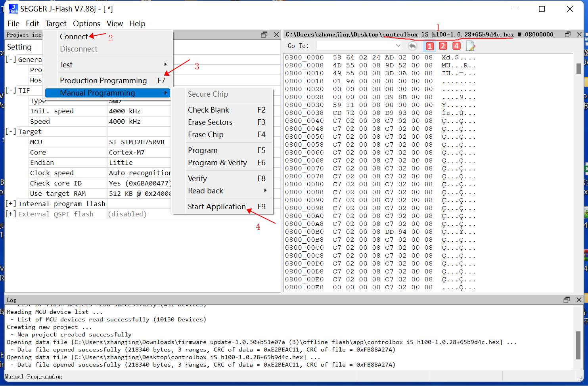Click the Check core ID value cell
Viewport: 588px width, 386px height.
click(x=139, y=183)
